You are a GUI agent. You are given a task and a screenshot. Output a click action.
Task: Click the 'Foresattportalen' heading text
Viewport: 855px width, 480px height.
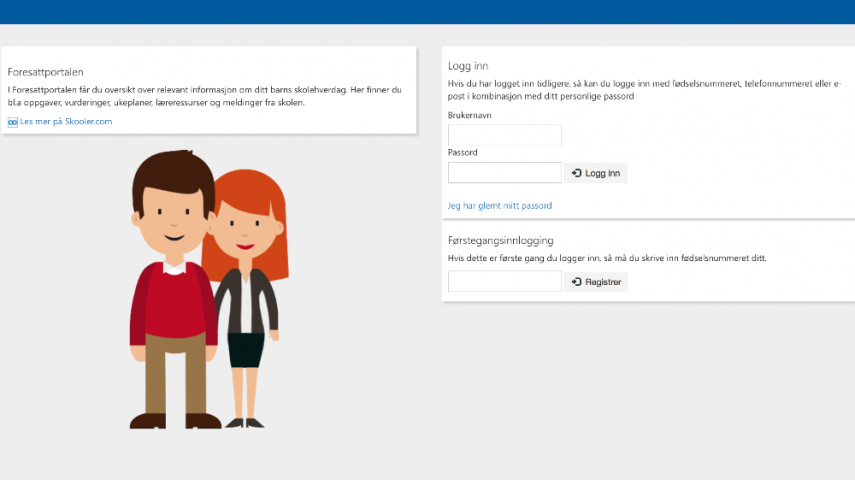(45, 72)
